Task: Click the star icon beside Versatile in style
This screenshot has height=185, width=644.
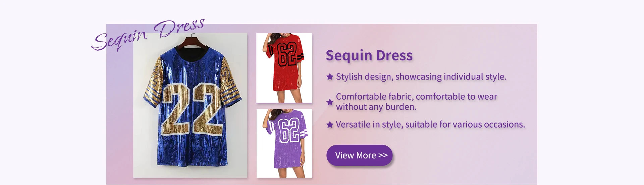Action: point(330,125)
